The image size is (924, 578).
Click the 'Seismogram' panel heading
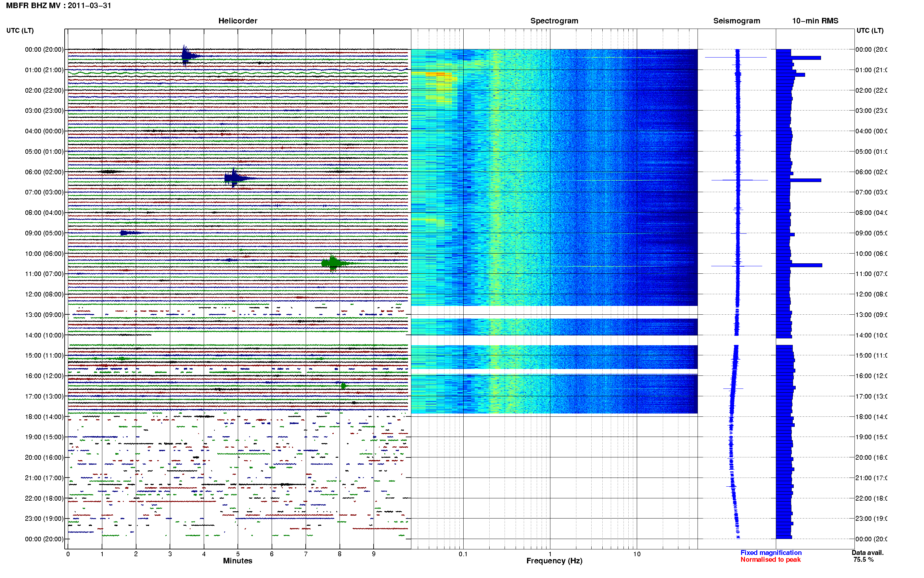tap(737, 21)
